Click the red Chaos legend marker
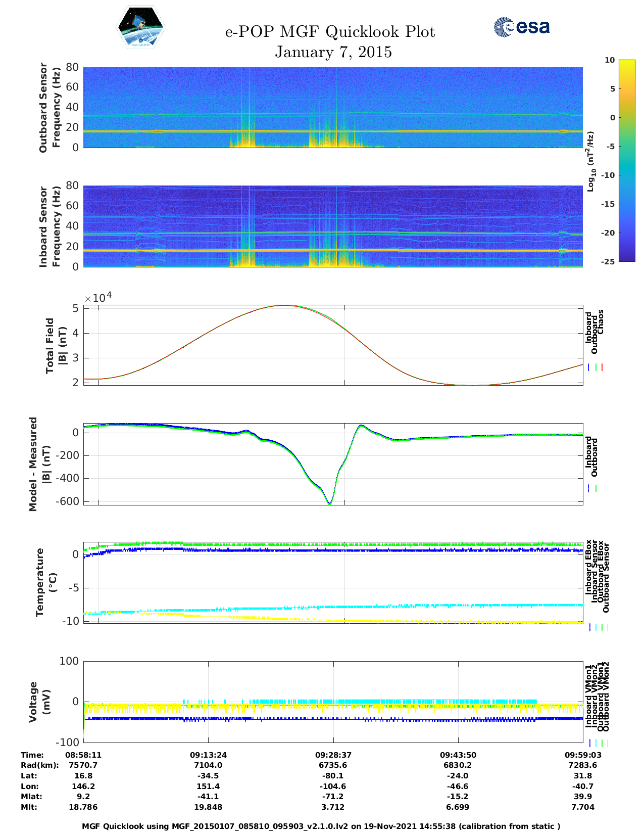This screenshot has width=644, height=834. [602, 367]
